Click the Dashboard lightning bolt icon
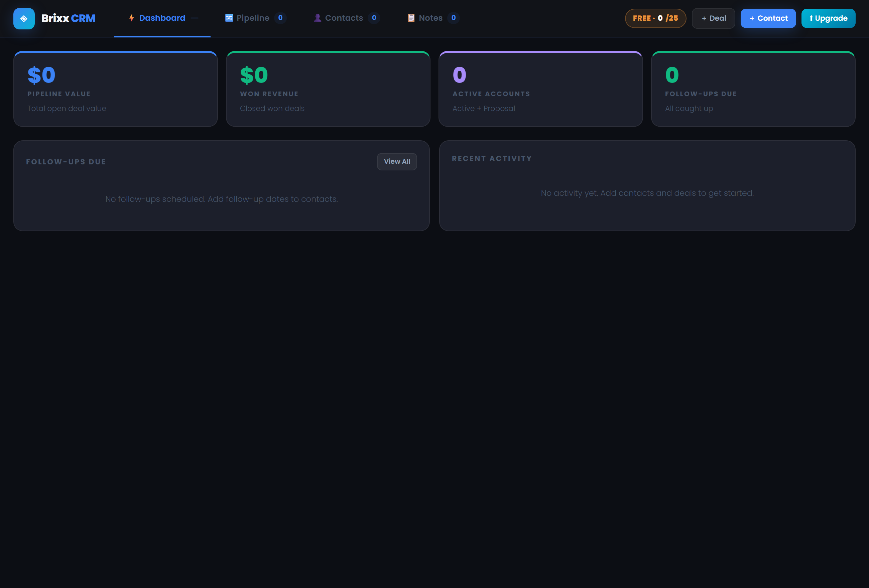This screenshot has width=869, height=588. [x=131, y=18]
